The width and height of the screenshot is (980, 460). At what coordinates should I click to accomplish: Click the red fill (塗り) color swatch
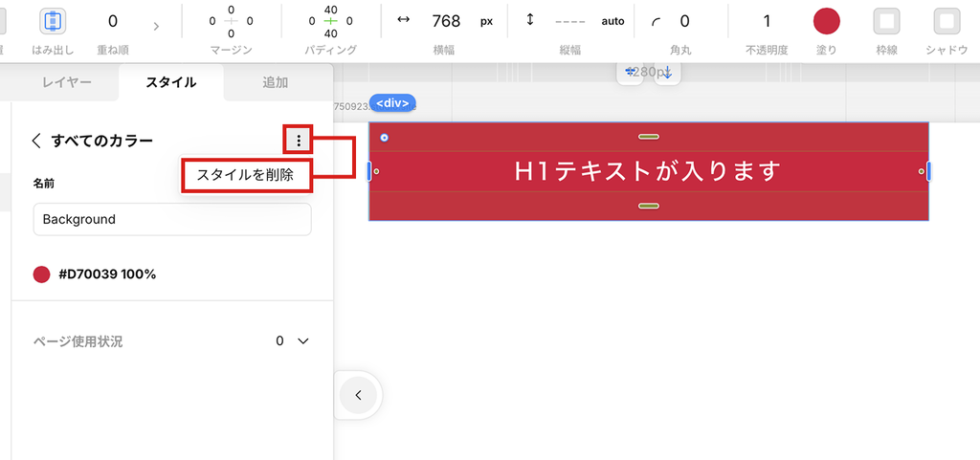[x=826, y=21]
